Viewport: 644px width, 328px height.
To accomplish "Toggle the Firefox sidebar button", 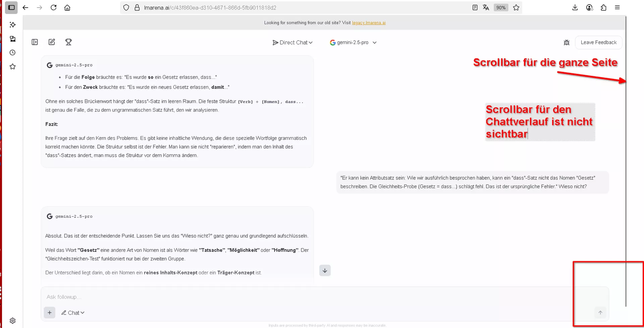I will click(11, 7).
